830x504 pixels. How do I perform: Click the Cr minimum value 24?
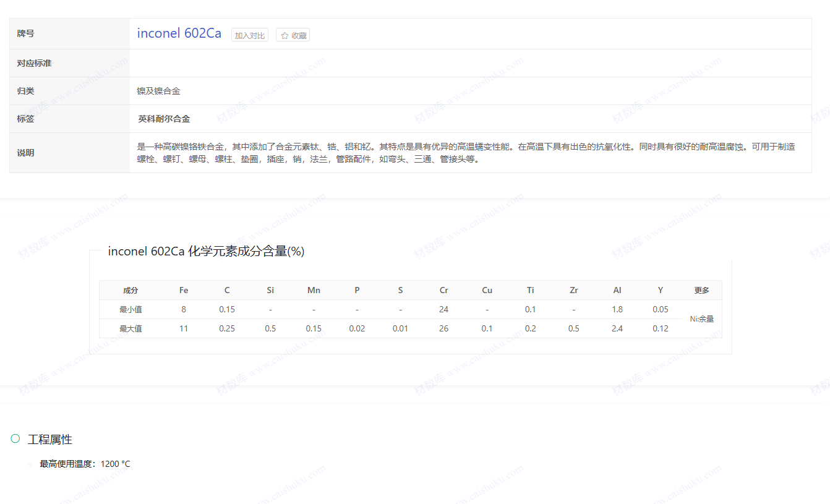click(443, 309)
